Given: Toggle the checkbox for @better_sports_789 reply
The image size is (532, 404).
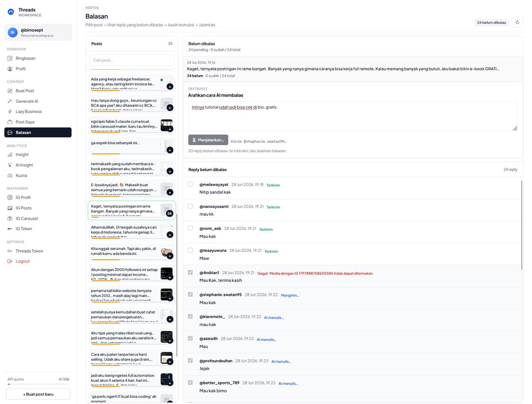Looking at the screenshot, I should coord(190,382).
